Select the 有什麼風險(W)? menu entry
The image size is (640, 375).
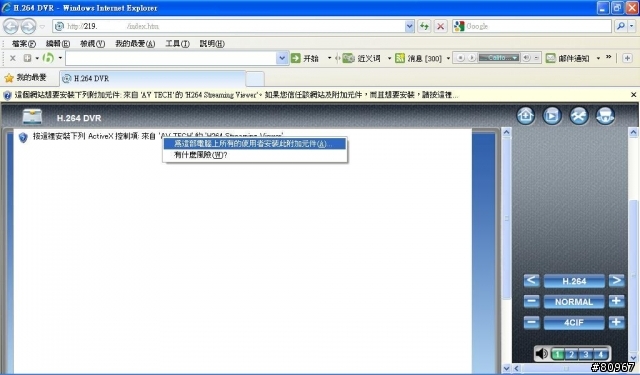point(255,155)
